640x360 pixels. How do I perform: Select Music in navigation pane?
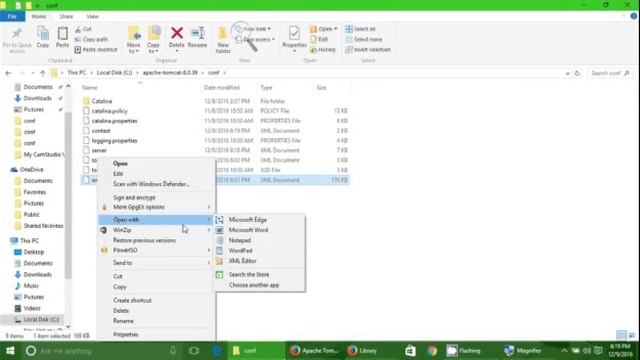31,286
